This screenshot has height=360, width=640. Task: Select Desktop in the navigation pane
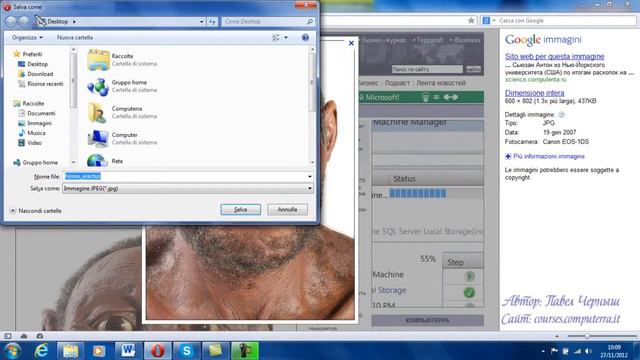point(33,64)
